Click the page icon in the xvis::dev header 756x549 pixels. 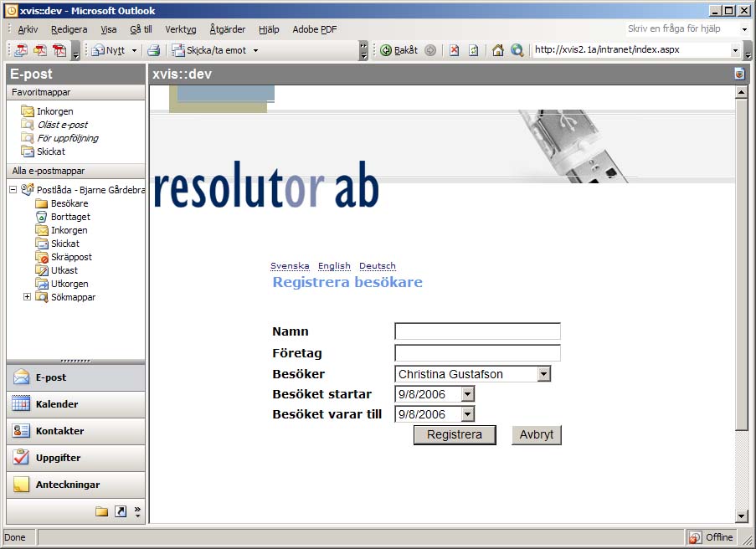pos(739,74)
